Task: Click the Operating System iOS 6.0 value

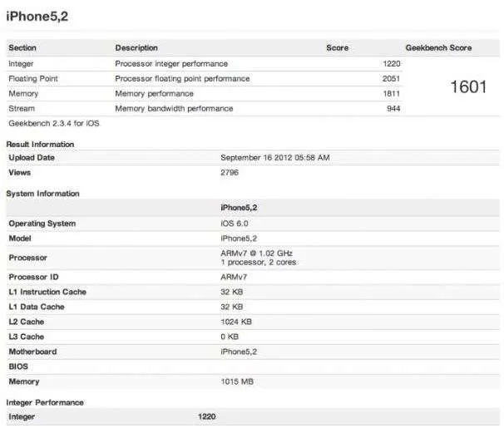Action: (235, 224)
